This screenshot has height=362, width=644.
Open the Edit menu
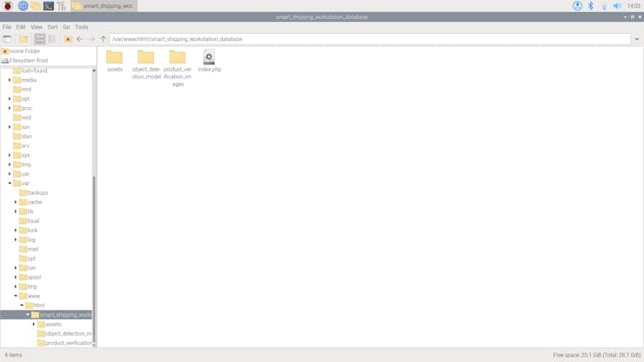(x=21, y=27)
